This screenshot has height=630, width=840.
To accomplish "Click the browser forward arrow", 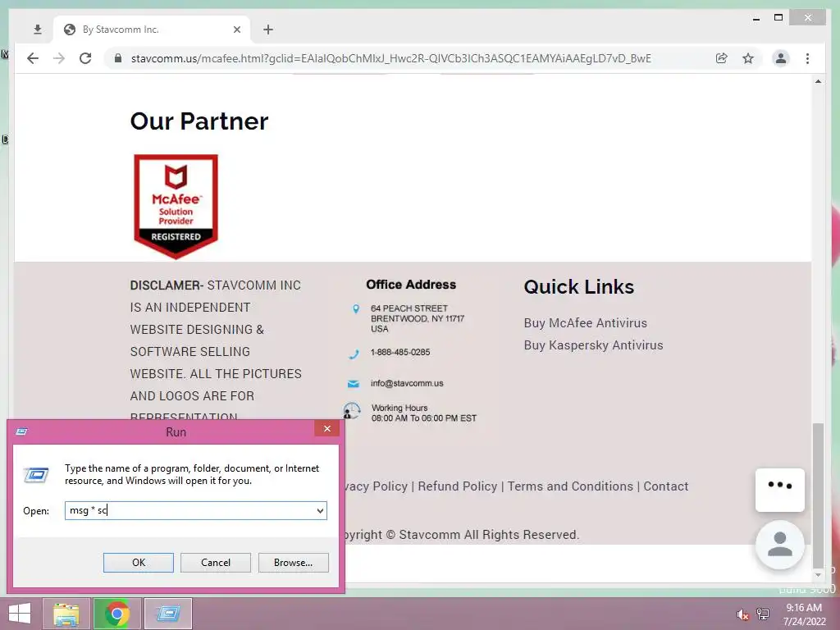I will 59,58.
